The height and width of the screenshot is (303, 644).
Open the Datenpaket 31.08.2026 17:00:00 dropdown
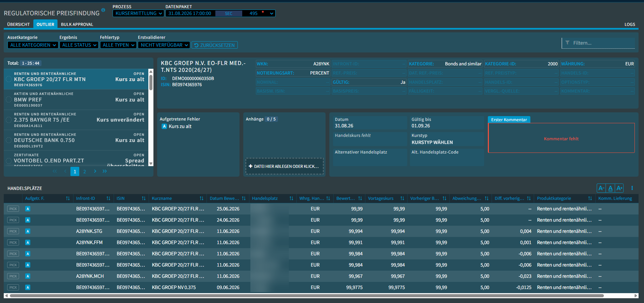click(x=220, y=13)
